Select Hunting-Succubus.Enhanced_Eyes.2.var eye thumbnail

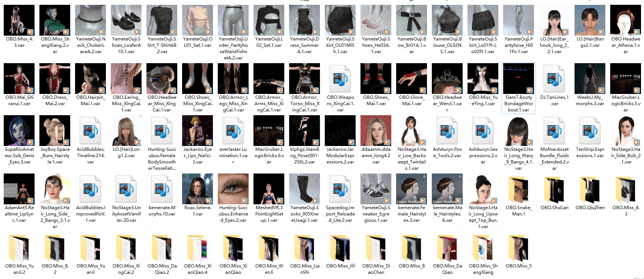[x=233, y=189]
